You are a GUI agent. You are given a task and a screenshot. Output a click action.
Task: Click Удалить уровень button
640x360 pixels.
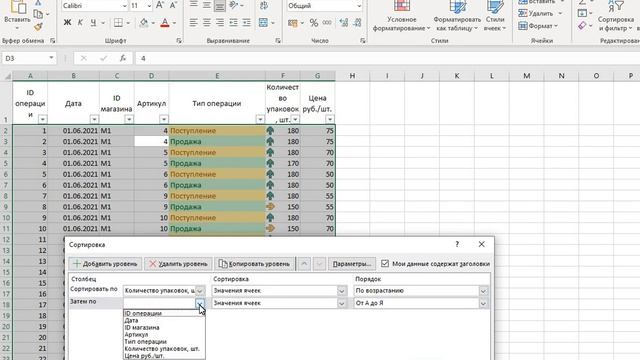click(x=178, y=264)
